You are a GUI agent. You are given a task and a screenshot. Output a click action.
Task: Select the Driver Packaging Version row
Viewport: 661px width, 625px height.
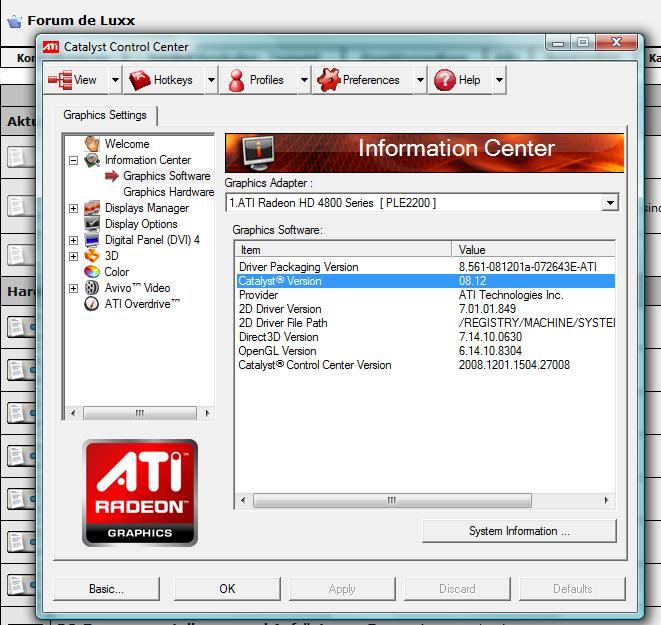point(425,267)
